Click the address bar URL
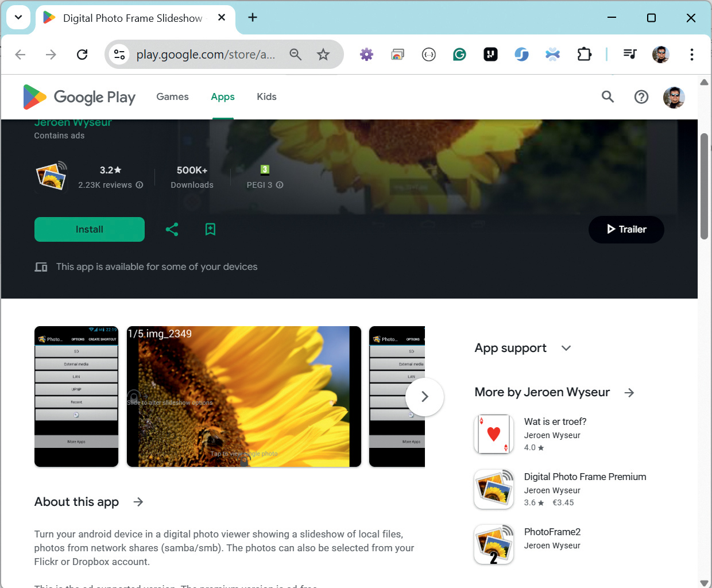The width and height of the screenshot is (712, 588). tap(206, 55)
